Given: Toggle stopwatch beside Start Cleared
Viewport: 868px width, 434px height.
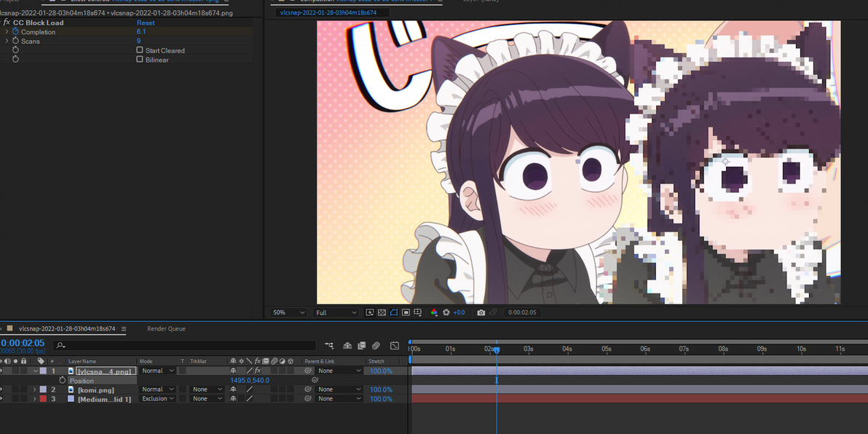Looking at the screenshot, I should pyautogui.click(x=15, y=50).
